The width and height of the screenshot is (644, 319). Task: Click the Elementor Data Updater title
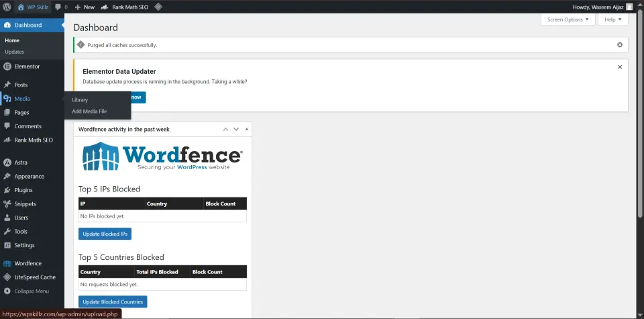pyautogui.click(x=119, y=72)
